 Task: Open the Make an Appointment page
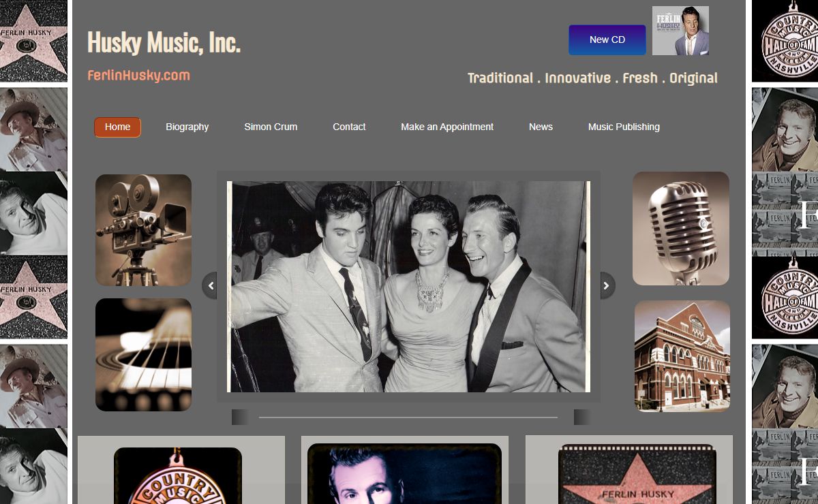pyautogui.click(x=447, y=127)
